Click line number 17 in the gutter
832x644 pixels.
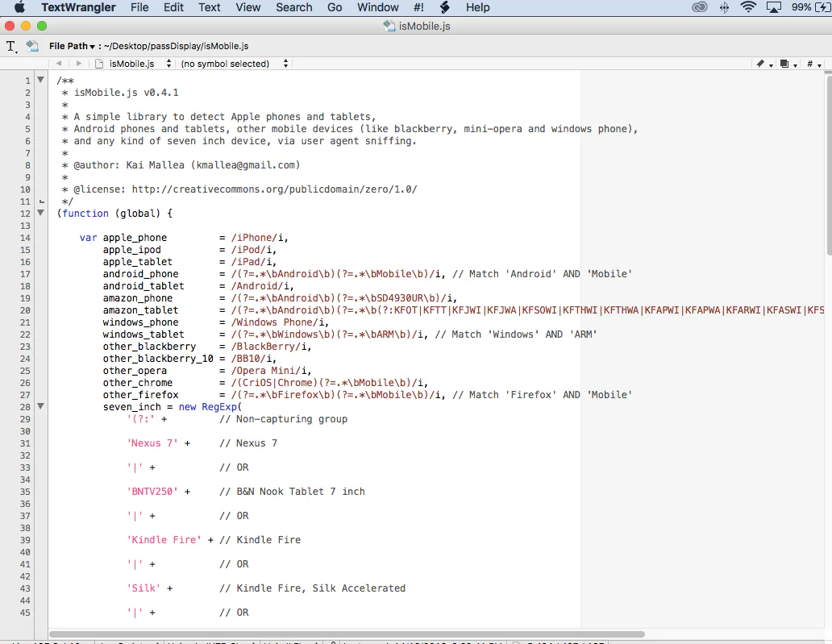coord(25,274)
